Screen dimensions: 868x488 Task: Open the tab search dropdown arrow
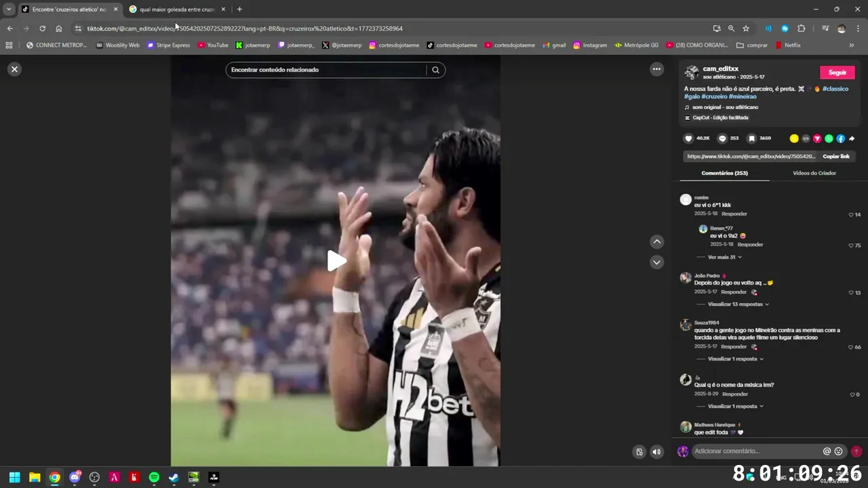click(x=9, y=9)
